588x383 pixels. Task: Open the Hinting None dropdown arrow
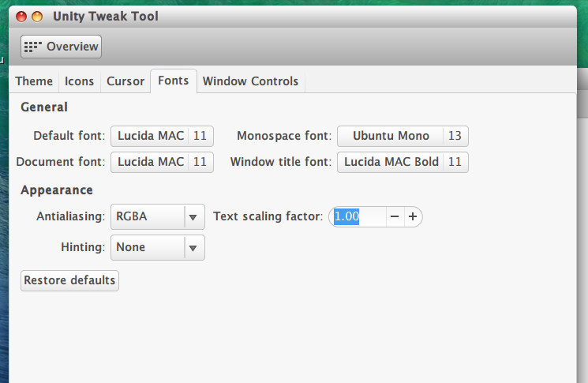[x=193, y=248]
